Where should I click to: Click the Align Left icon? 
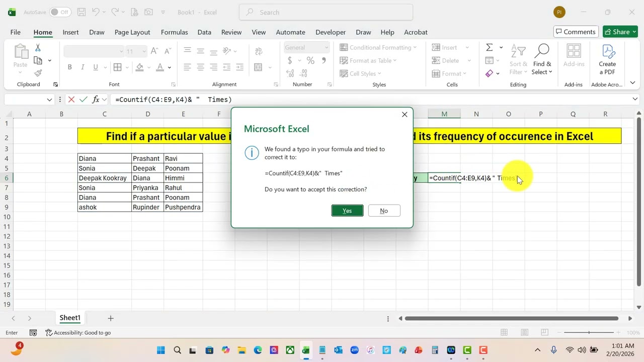pyautogui.click(x=187, y=67)
